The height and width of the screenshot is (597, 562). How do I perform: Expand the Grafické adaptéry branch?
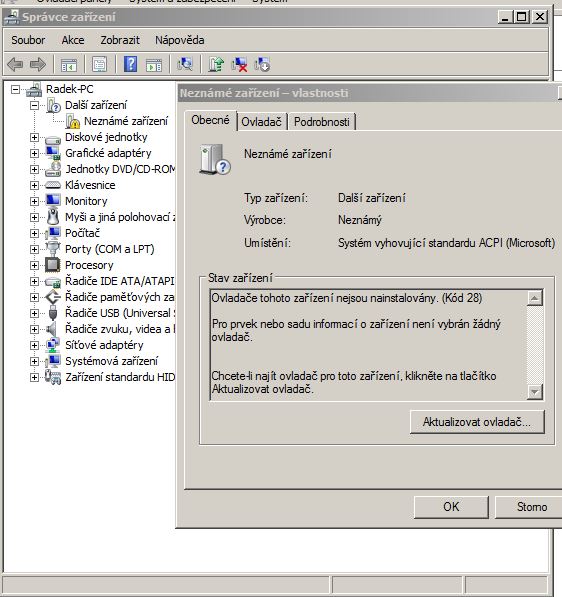34,153
